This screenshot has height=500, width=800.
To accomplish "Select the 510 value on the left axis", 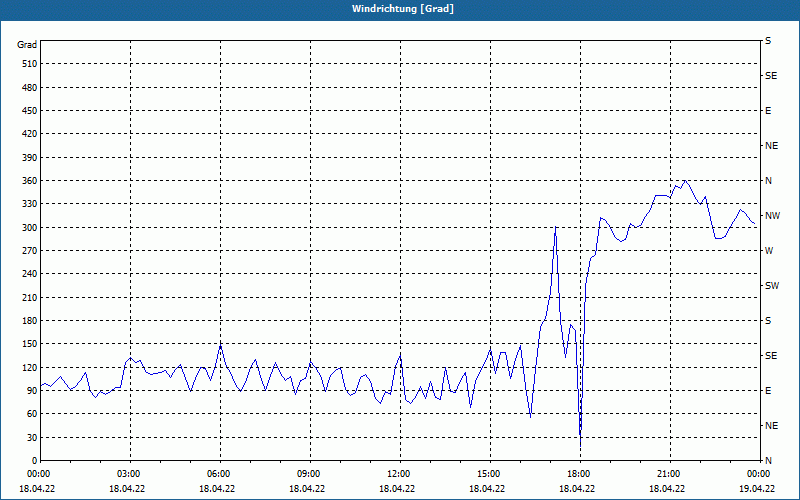I will click(x=30, y=64).
